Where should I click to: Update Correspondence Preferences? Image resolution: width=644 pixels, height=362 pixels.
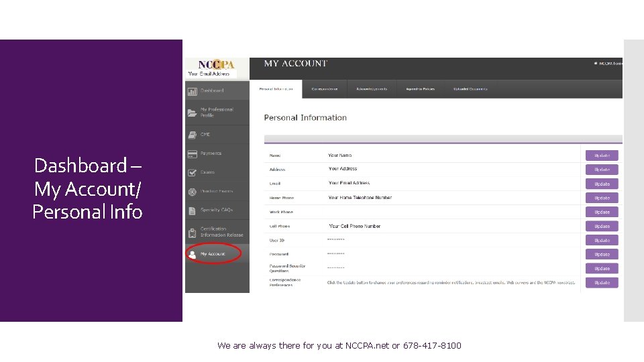(602, 283)
